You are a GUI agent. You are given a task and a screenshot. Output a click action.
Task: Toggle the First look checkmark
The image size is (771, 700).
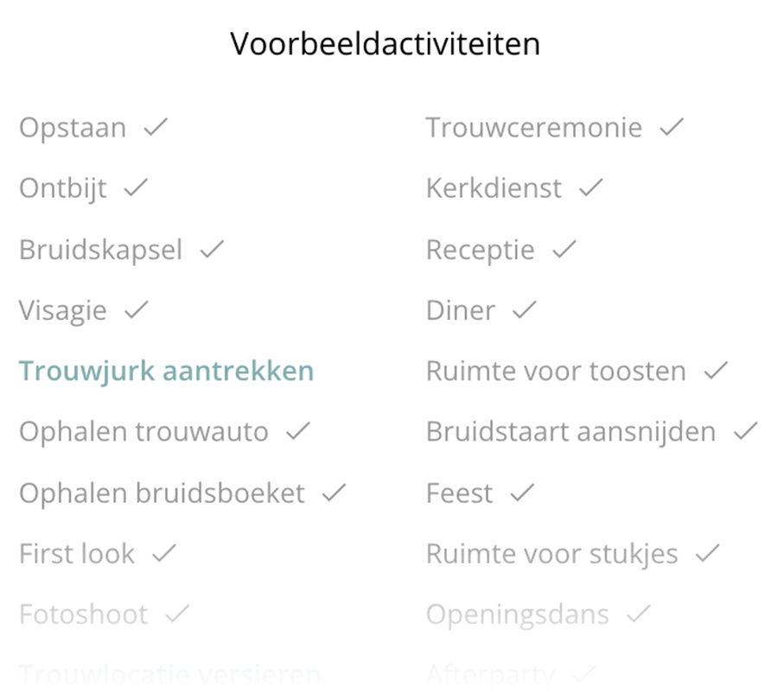click(163, 553)
